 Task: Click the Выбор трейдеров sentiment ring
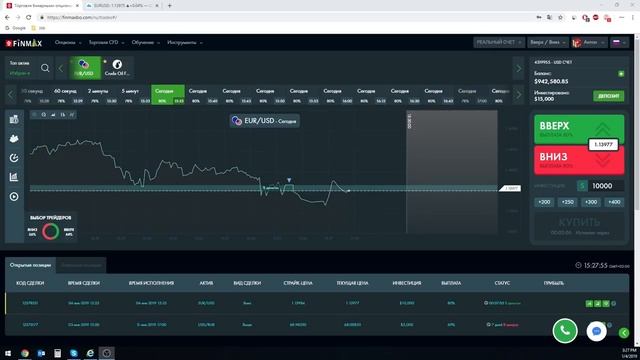51,231
